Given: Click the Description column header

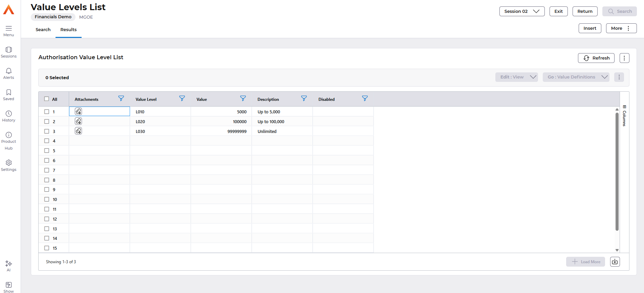Looking at the screenshot, I should click(x=268, y=99).
